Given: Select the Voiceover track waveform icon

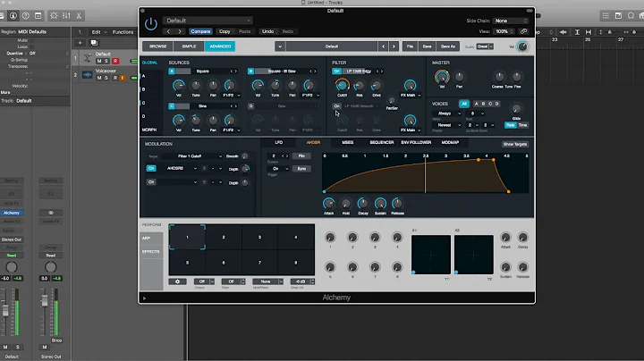Looking at the screenshot, I should coord(87,75).
